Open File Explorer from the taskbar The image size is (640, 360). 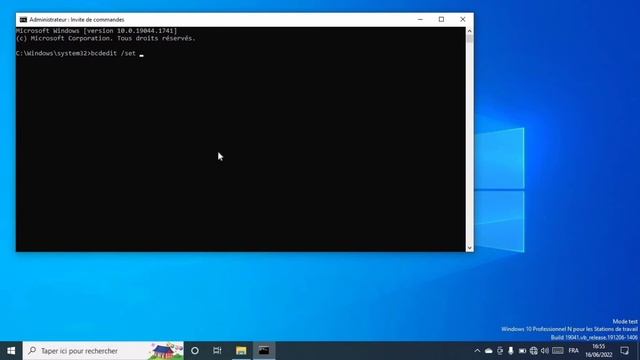pos(241,351)
